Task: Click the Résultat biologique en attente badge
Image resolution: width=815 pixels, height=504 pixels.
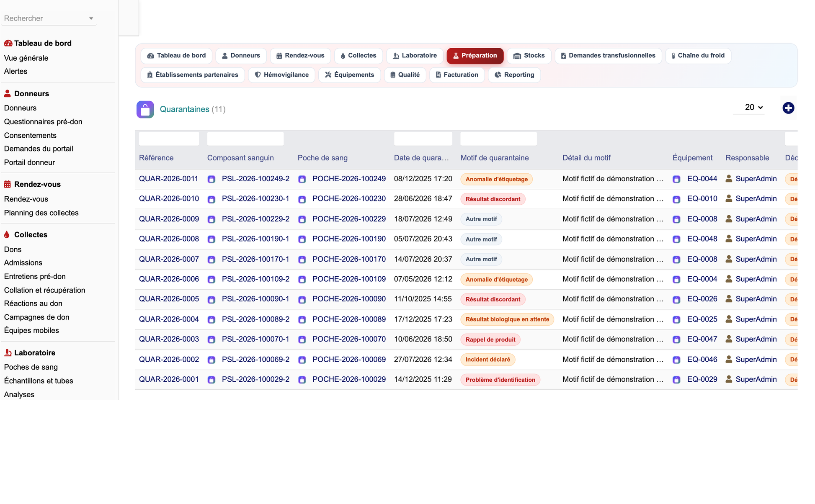Action: pos(507,319)
